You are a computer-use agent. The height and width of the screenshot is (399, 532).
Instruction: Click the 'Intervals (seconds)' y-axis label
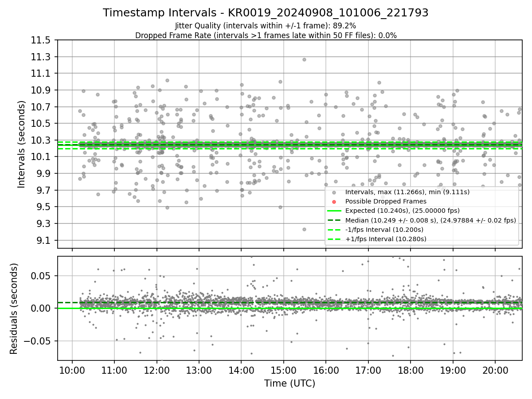(x=22, y=144)
